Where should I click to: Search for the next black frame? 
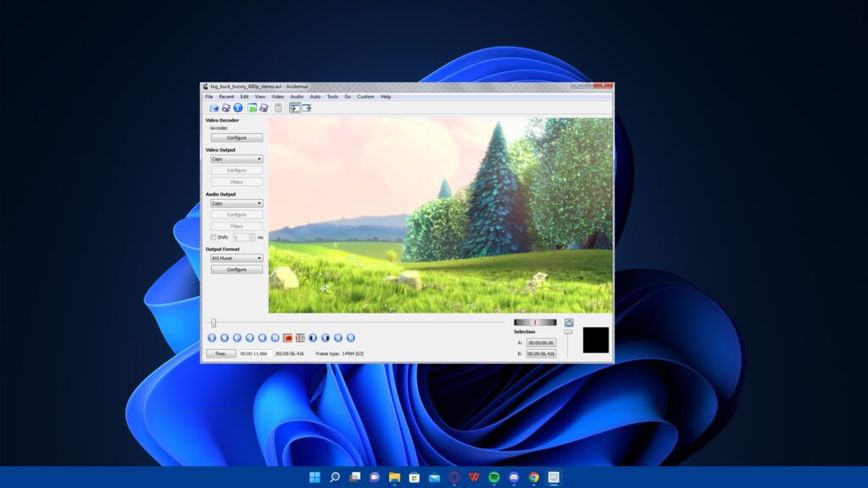tap(325, 337)
